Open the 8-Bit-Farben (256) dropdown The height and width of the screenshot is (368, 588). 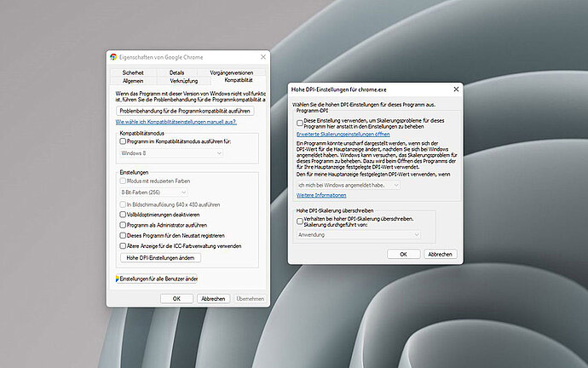click(x=153, y=192)
